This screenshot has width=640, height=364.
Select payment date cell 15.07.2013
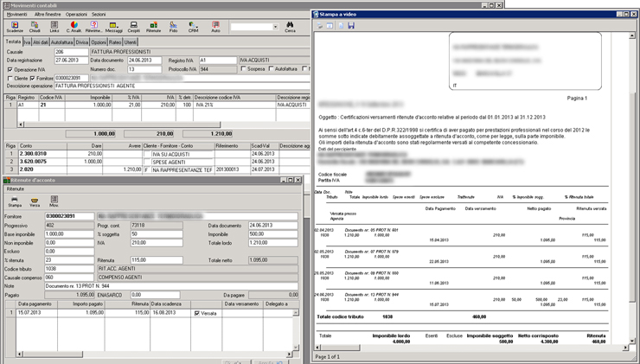(x=36, y=313)
